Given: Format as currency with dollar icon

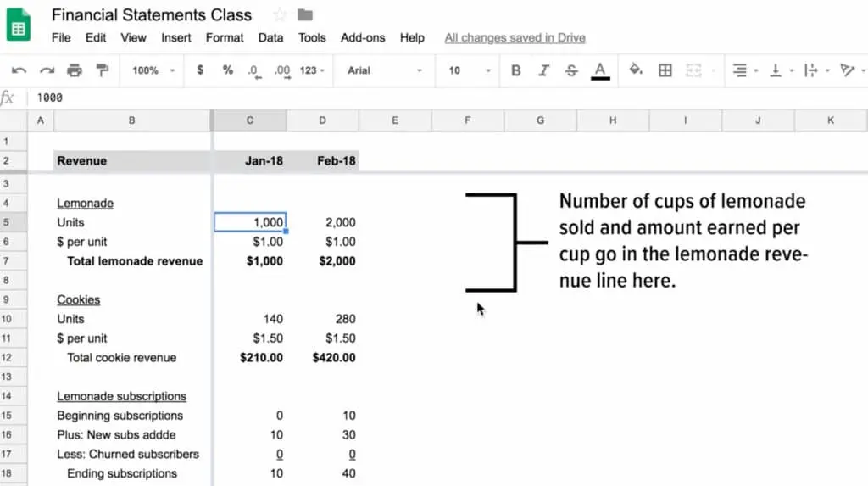Looking at the screenshot, I should coord(200,70).
